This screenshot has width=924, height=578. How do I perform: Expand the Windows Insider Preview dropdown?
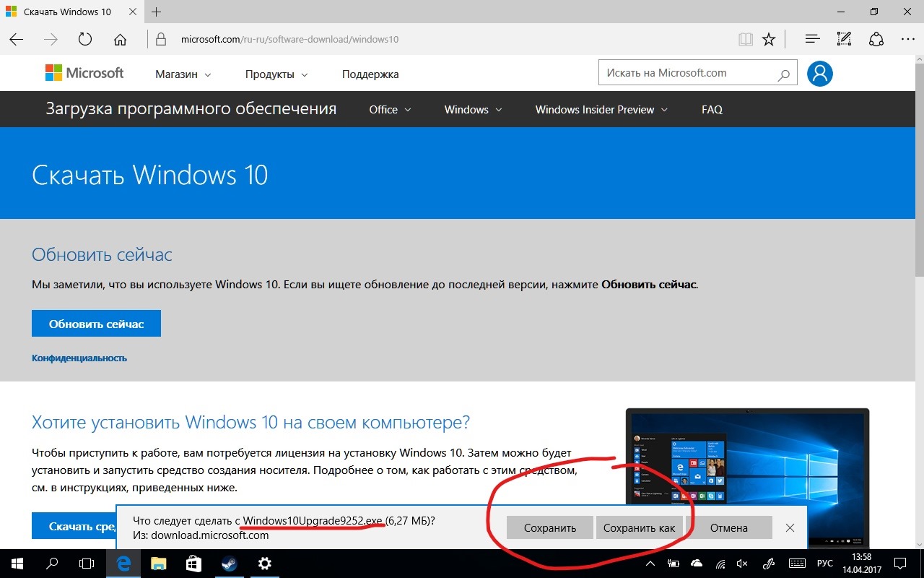[601, 110]
